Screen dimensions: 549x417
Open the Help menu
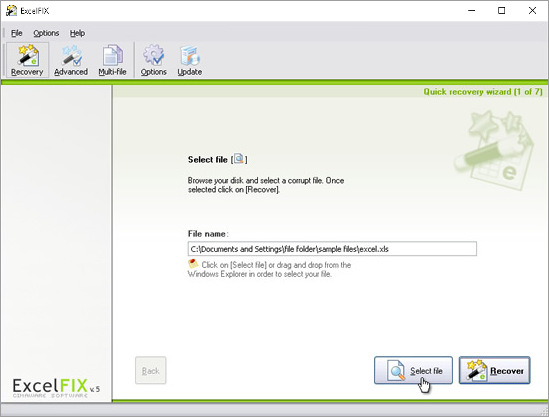point(77,33)
